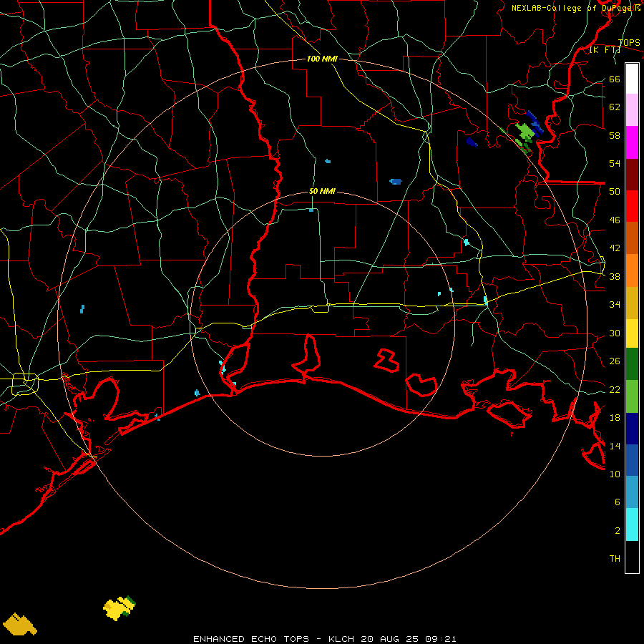The image size is (644, 644).
Task: Click the gold echo top cell at bottom-left corner
Action: 19,624
